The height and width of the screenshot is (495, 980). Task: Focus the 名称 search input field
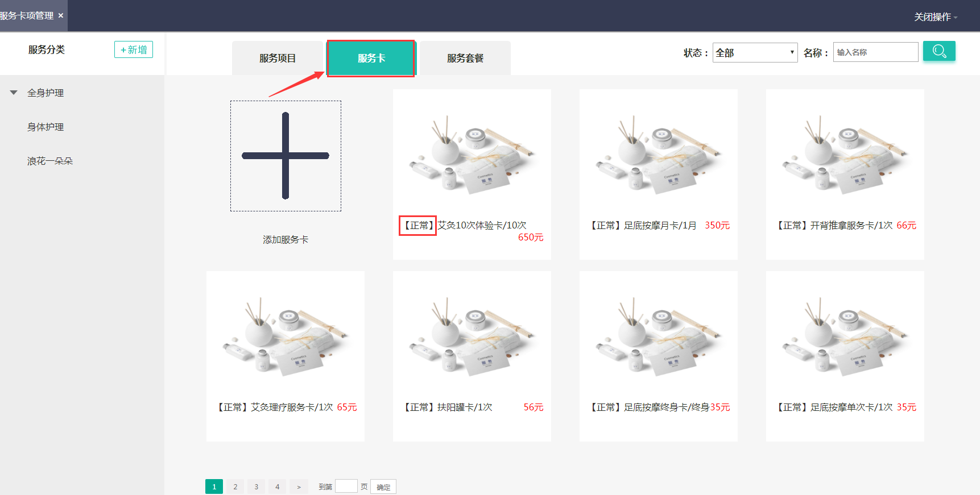click(x=875, y=52)
